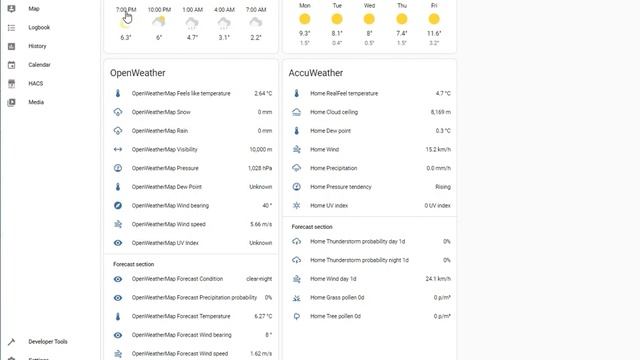Go to Map in the sidebar
Viewport: 640px width, 360px height.
[34, 9]
